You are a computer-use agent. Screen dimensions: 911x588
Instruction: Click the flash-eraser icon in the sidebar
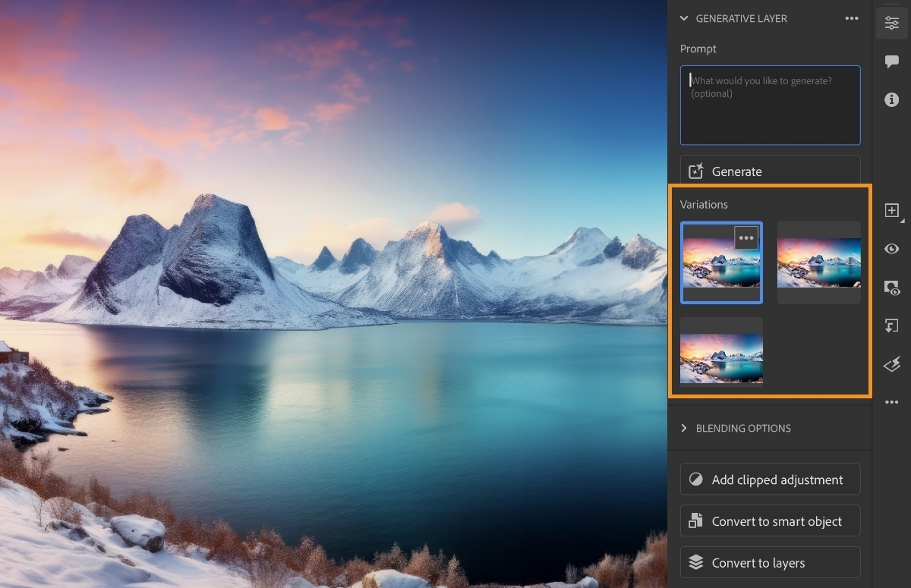pos(892,364)
